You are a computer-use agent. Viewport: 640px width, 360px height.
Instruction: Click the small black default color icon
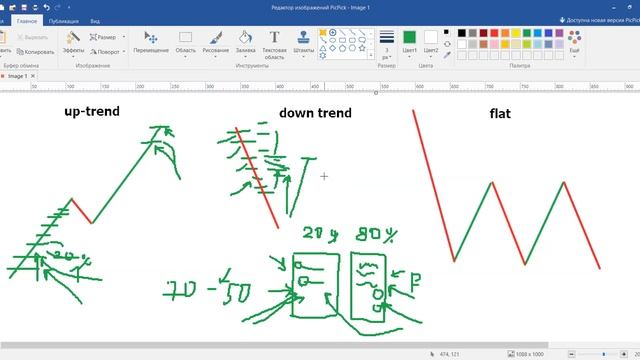446,32
